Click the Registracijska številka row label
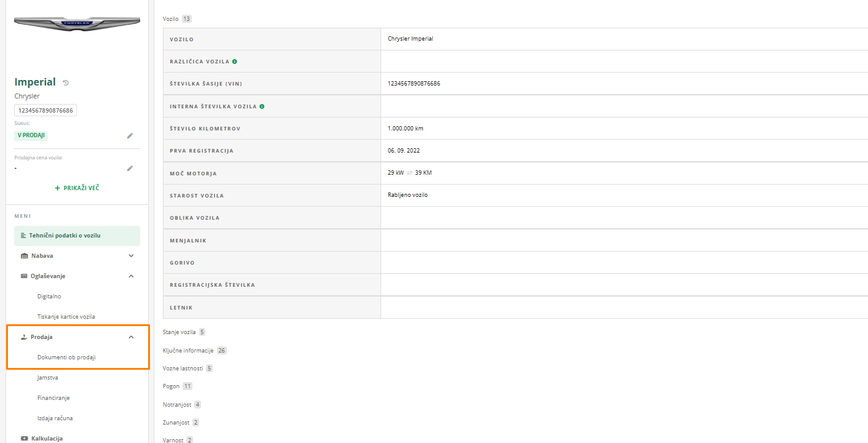The height and width of the screenshot is (443, 868). point(212,285)
